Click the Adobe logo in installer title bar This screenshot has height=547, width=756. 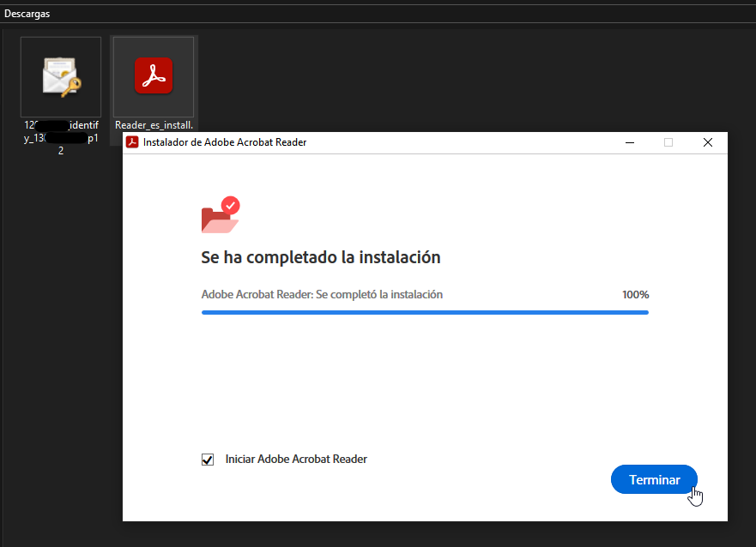click(132, 142)
